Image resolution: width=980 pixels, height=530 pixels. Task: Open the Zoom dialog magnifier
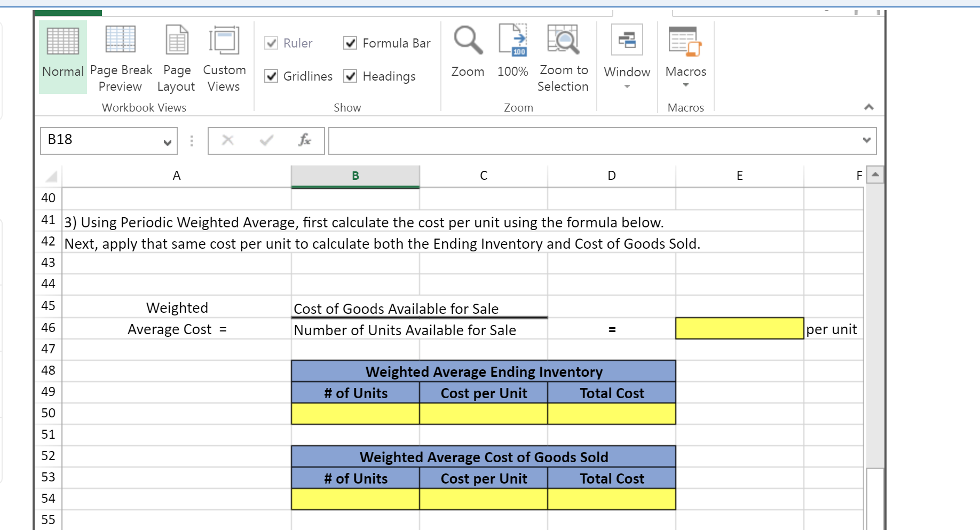(x=468, y=52)
